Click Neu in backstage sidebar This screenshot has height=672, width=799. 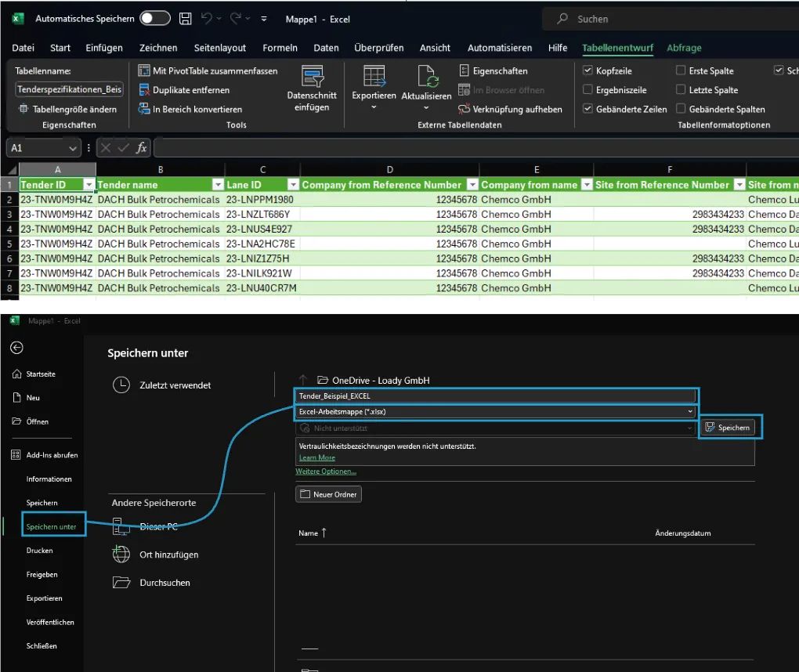tap(27, 397)
